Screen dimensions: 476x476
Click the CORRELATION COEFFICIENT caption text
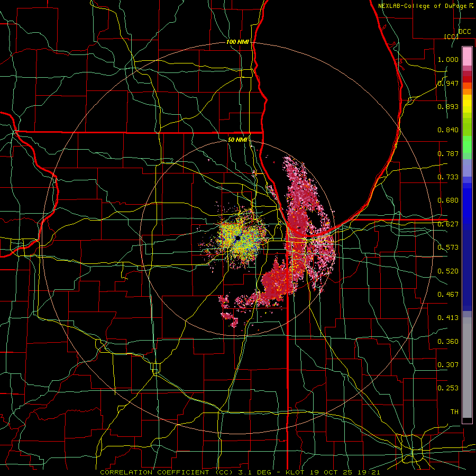[154, 472]
